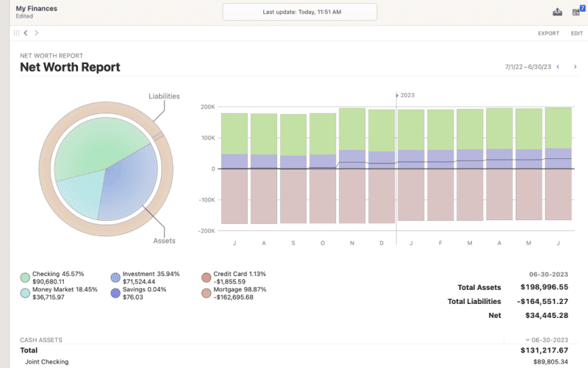Click the export/upload tray icon in title bar
Image resolution: width=588 pixels, height=368 pixels.
557,12
